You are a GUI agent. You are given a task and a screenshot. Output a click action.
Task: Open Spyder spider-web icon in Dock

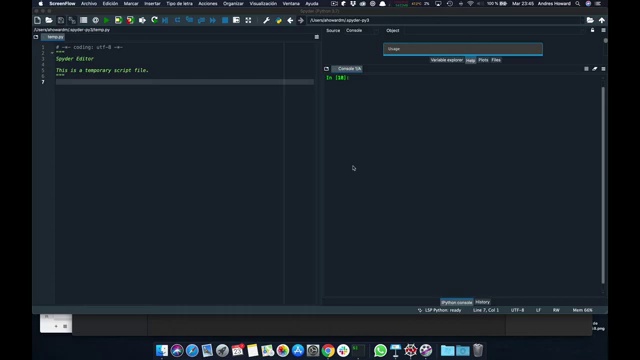click(x=411, y=351)
